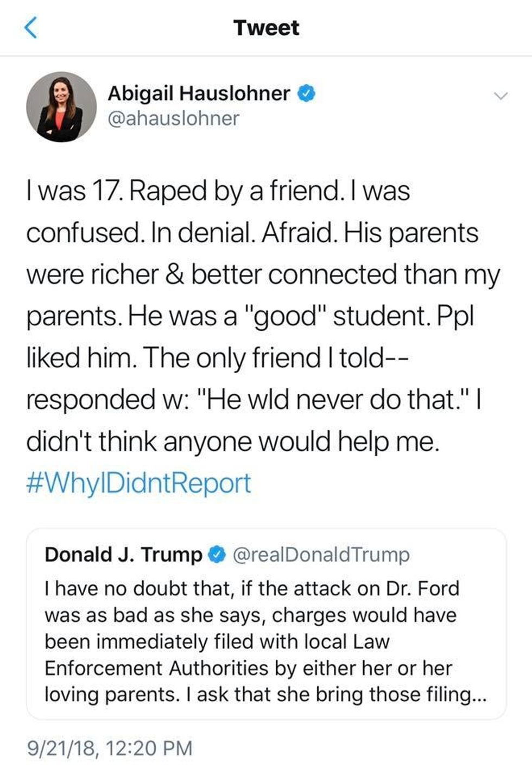Click the "didn't think anyone would help me" line
The image size is (532, 774).
coord(232,442)
